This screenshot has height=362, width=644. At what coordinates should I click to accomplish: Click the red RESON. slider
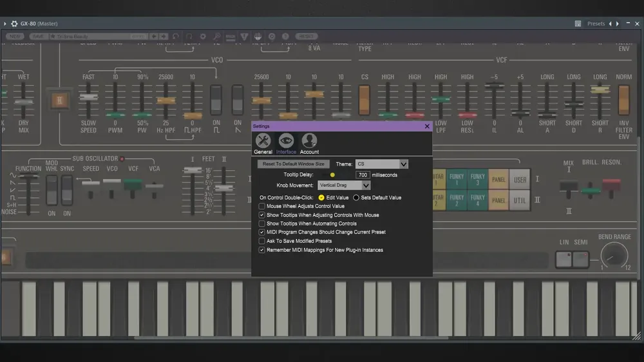tap(612, 186)
